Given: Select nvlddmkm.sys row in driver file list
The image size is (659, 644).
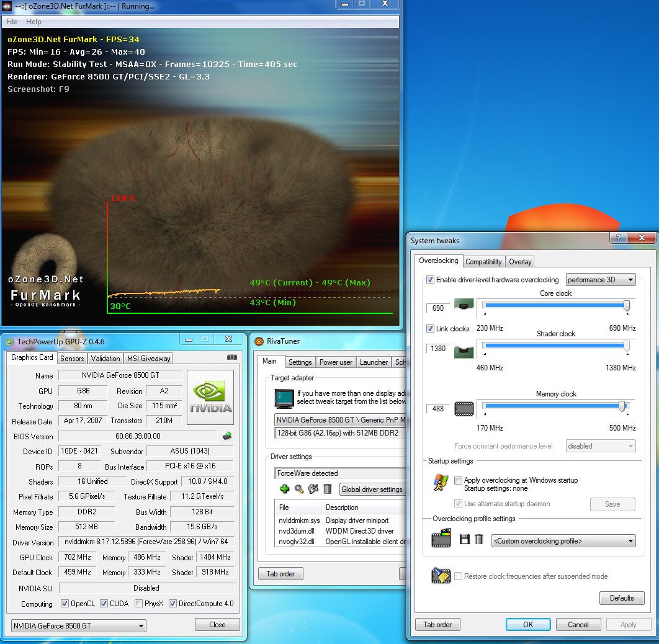Looking at the screenshot, I should tap(341, 520).
